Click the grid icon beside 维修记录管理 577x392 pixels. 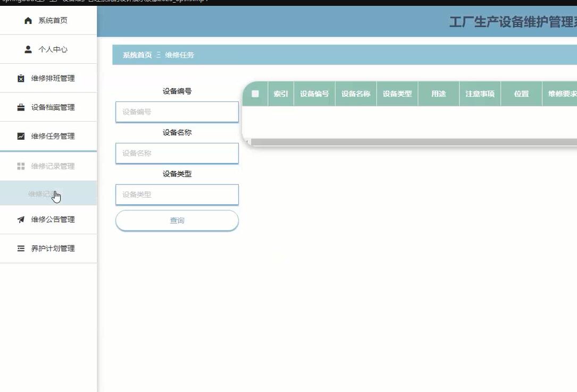click(x=21, y=165)
